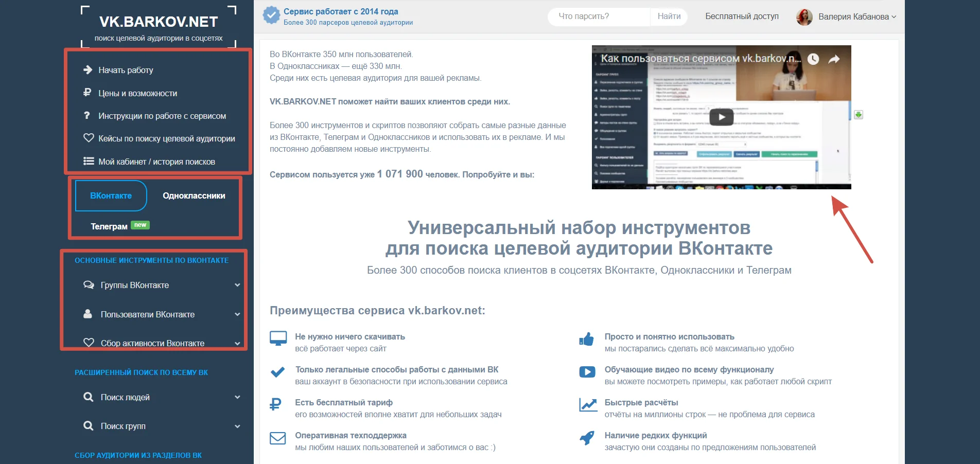Click the envelope icon for Оперативная техподдержка
The width and height of the screenshot is (980, 464).
pyautogui.click(x=278, y=438)
